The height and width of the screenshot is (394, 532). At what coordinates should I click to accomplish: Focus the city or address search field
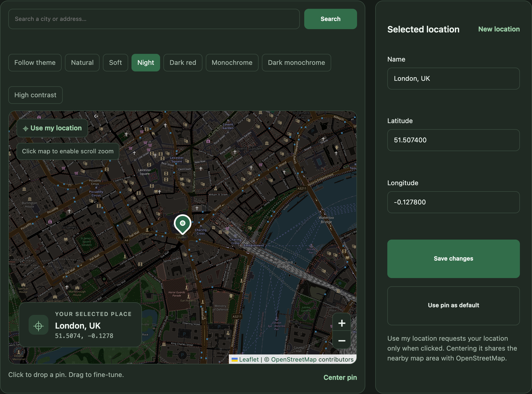point(154,19)
